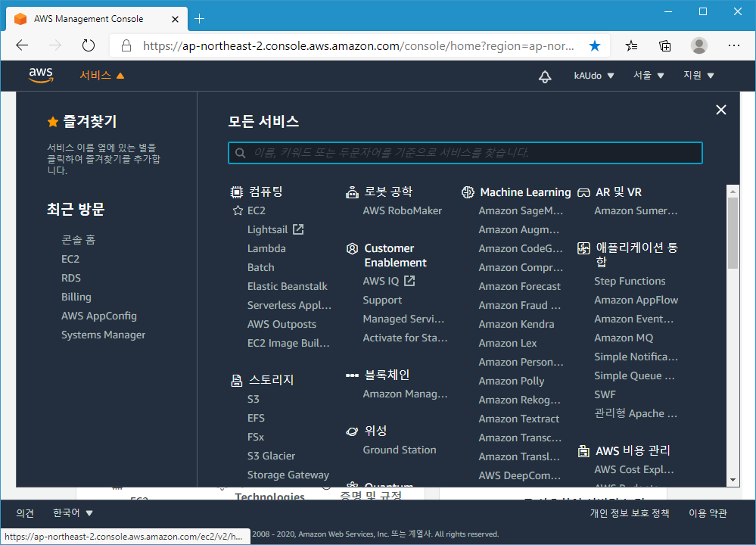
Task: Open the 지원 support dropdown
Action: (698, 75)
